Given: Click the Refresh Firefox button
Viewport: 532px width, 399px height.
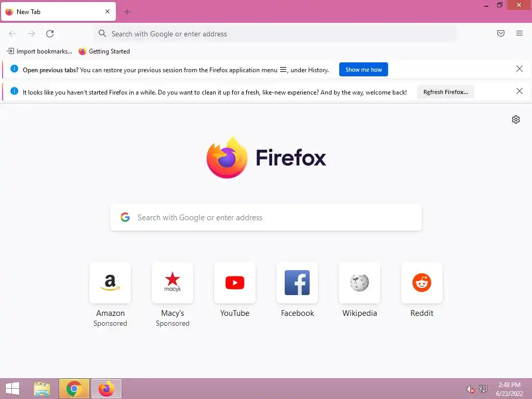Looking at the screenshot, I should (x=445, y=92).
